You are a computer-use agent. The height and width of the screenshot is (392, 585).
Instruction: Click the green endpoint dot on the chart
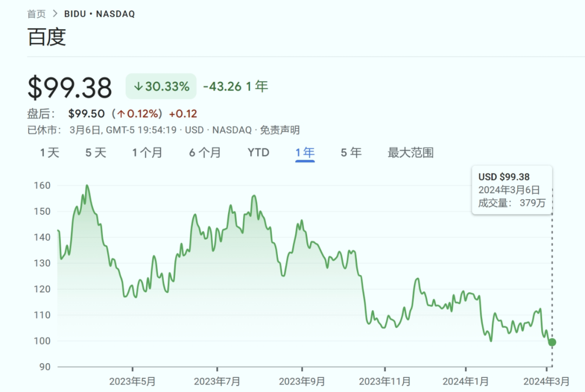tap(552, 342)
